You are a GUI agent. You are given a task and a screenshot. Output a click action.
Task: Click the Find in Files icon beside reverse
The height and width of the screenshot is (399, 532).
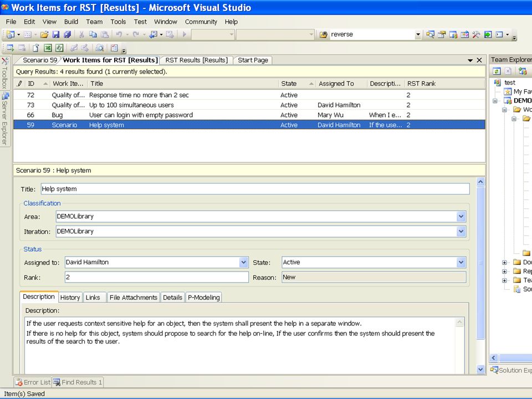[323, 34]
